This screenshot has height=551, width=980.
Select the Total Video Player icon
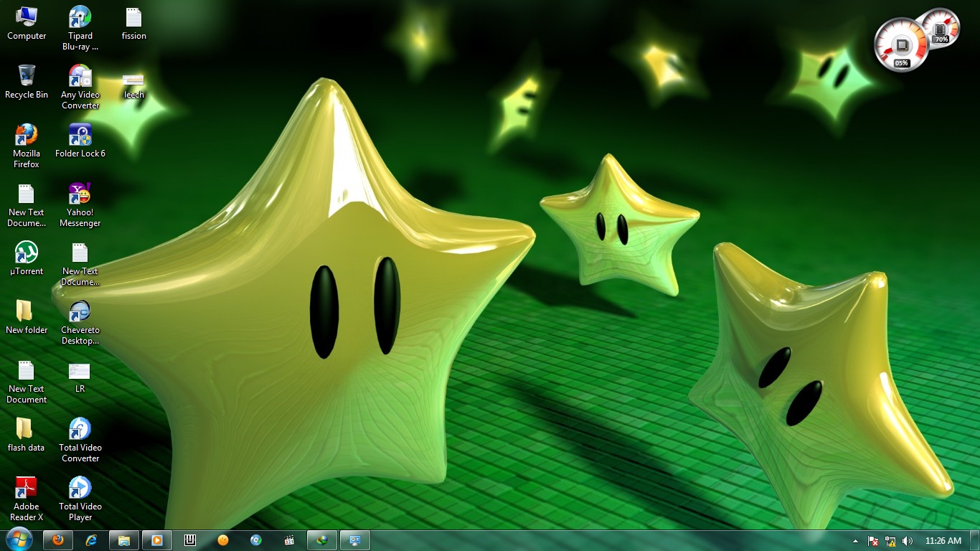coord(80,489)
